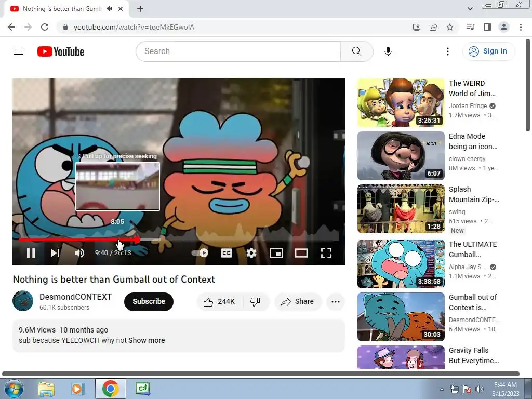532x399 pixels.
Task: Open Windows Explorer from the taskbar
Action: click(x=46, y=389)
